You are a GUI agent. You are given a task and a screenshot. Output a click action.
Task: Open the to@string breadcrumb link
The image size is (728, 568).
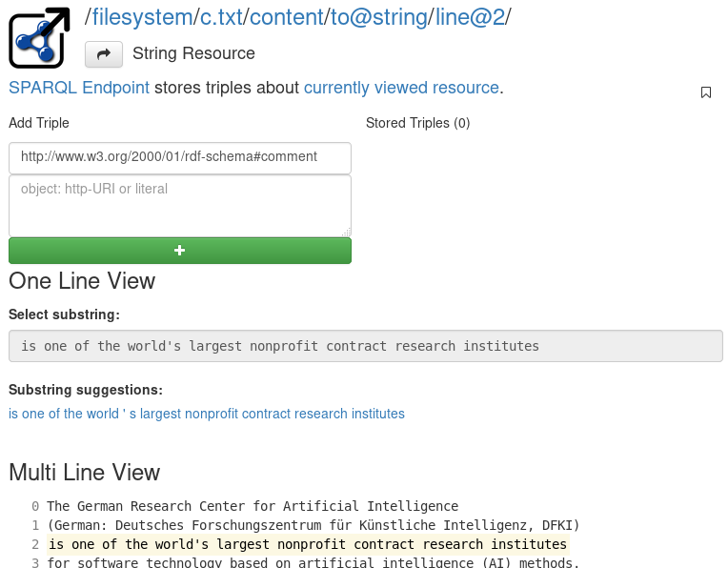pyautogui.click(x=379, y=18)
